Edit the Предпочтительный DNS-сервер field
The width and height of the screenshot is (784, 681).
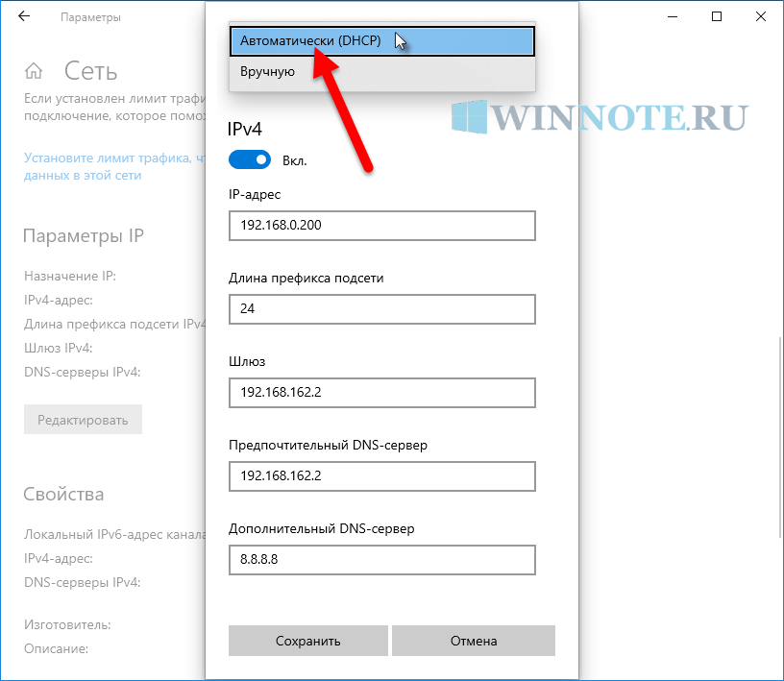[382, 476]
